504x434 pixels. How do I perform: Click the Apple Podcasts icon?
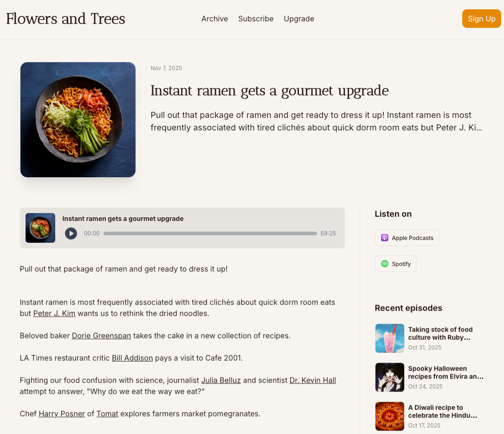[384, 238]
